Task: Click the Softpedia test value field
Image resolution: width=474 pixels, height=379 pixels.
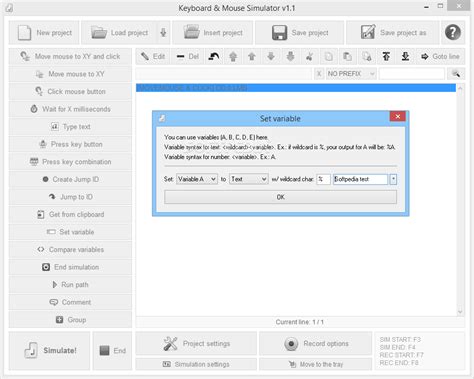Action: point(360,179)
